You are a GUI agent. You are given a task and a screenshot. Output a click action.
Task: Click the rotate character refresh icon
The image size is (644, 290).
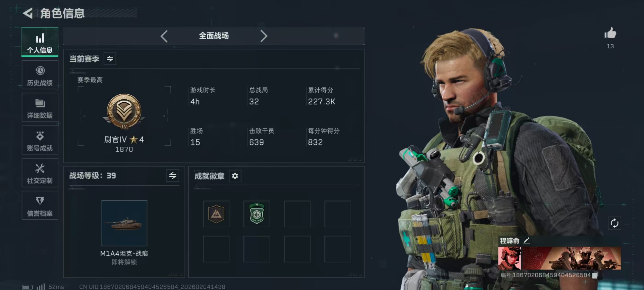click(x=614, y=223)
